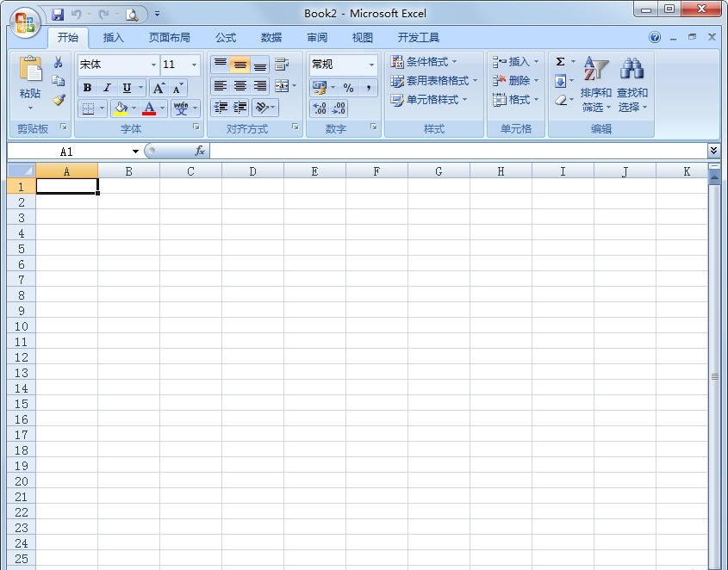Align cell text to the bottom
728x570 pixels.
(x=260, y=65)
